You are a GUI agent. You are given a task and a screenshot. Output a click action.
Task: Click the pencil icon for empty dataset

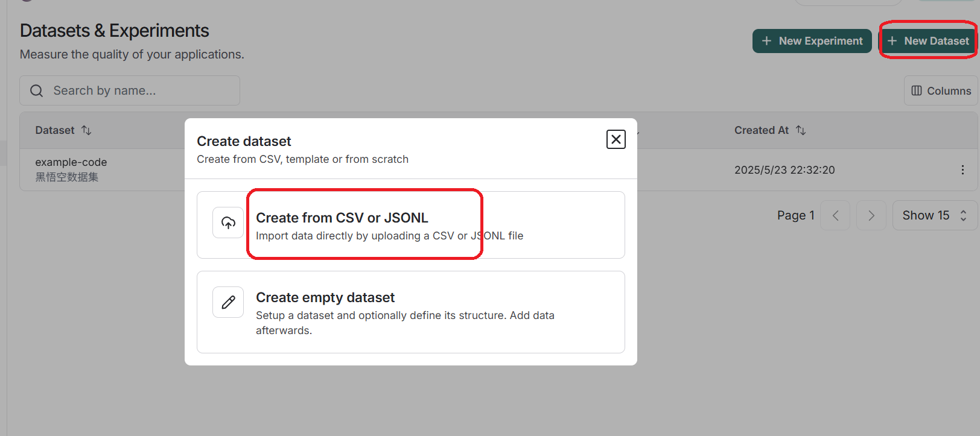[228, 302]
